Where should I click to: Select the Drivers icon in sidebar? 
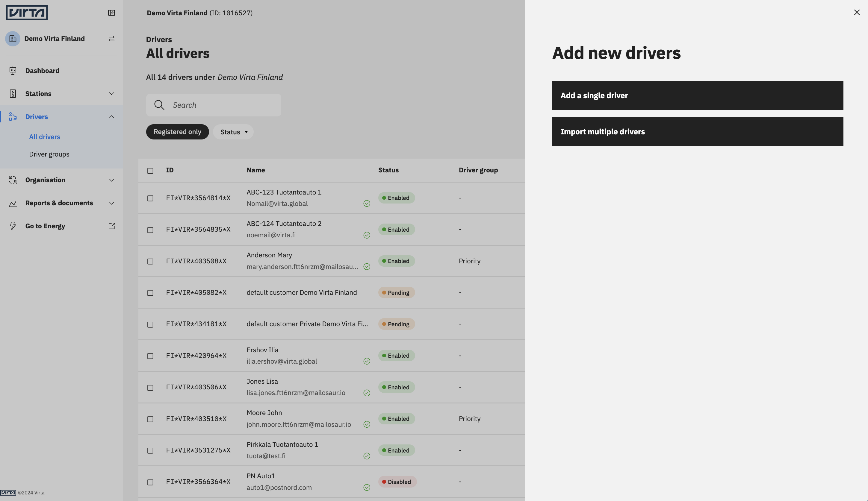coord(13,117)
